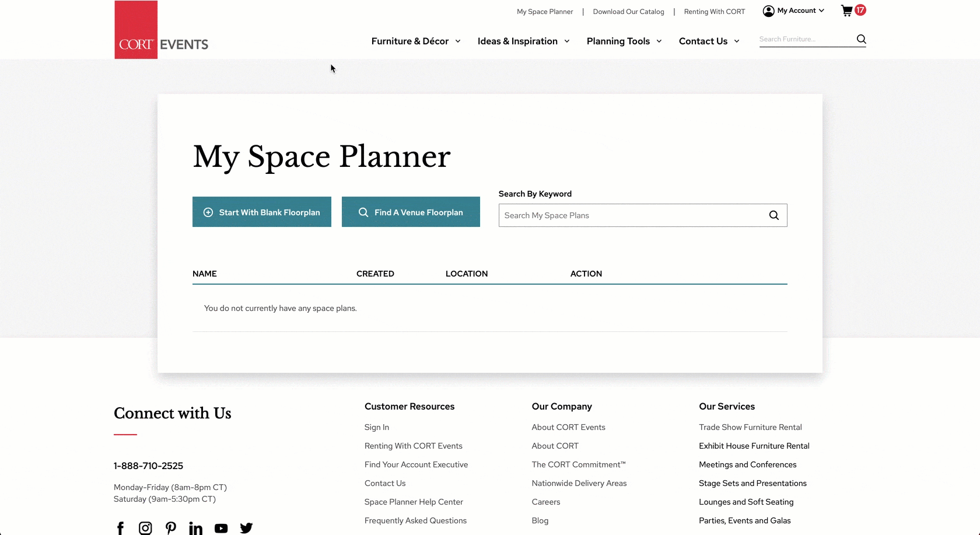
Task: Open Nationwide Delivery Areas link
Action: (579, 483)
